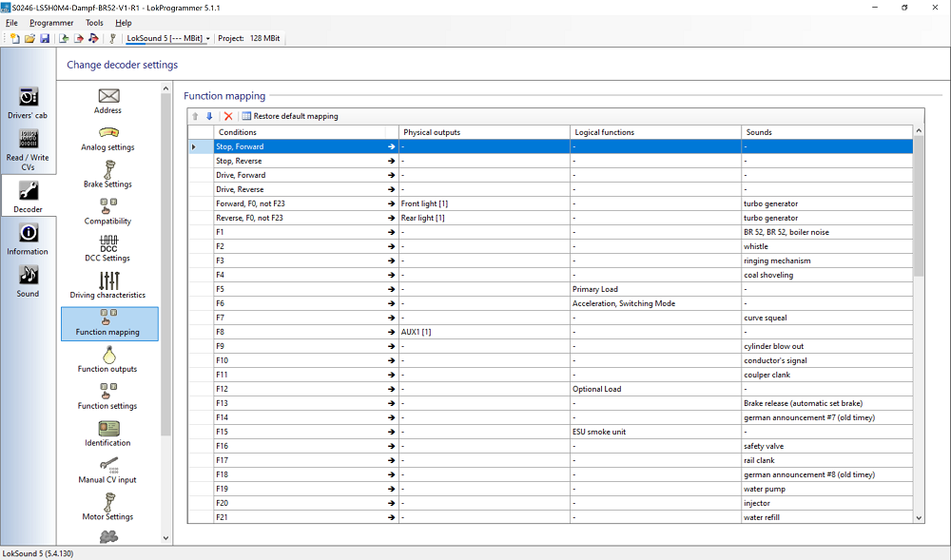The width and height of the screenshot is (951, 560).
Task: Click the Sounds cell showing whistle for F2
Action: pos(825,246)
